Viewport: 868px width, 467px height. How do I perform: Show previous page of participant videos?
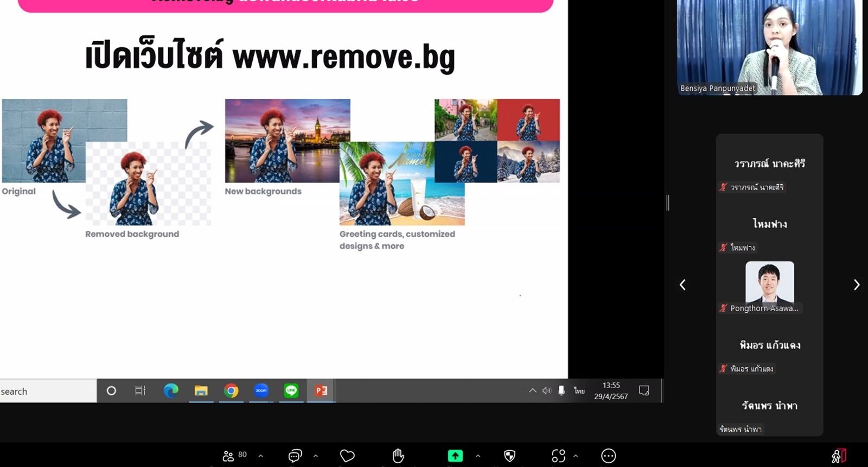[682, 285]
